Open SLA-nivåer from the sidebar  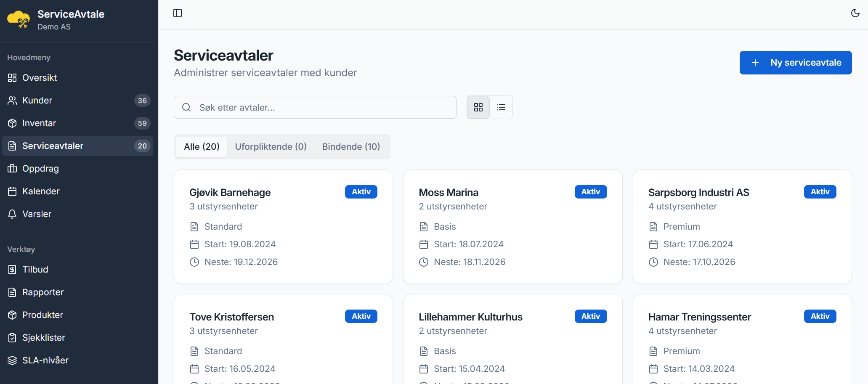pos(45,360)
